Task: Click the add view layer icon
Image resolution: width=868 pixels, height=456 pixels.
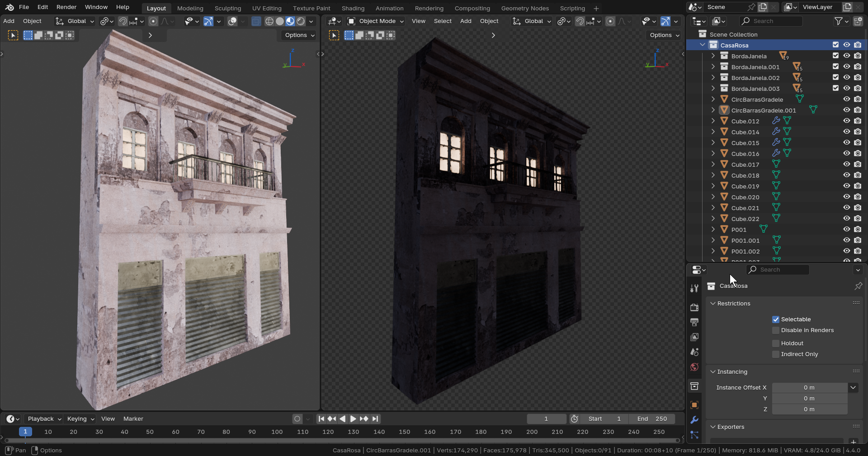Action: [x=847, y=7]
